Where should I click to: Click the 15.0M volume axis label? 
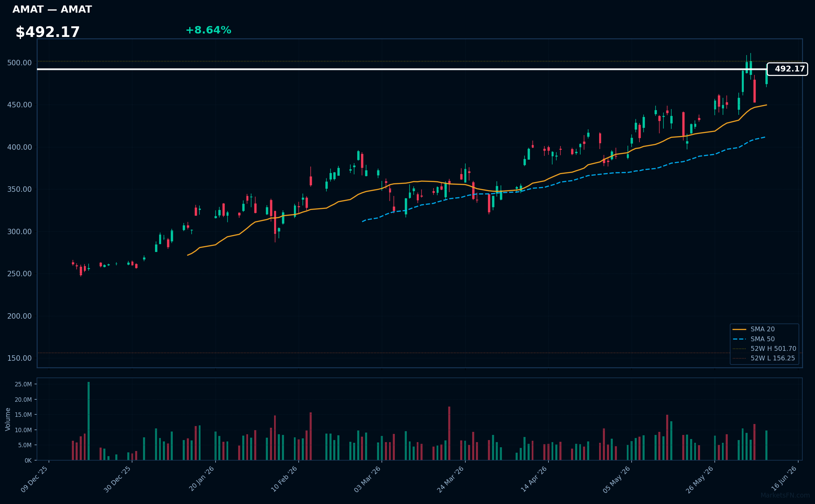click(x=23, y=415)
